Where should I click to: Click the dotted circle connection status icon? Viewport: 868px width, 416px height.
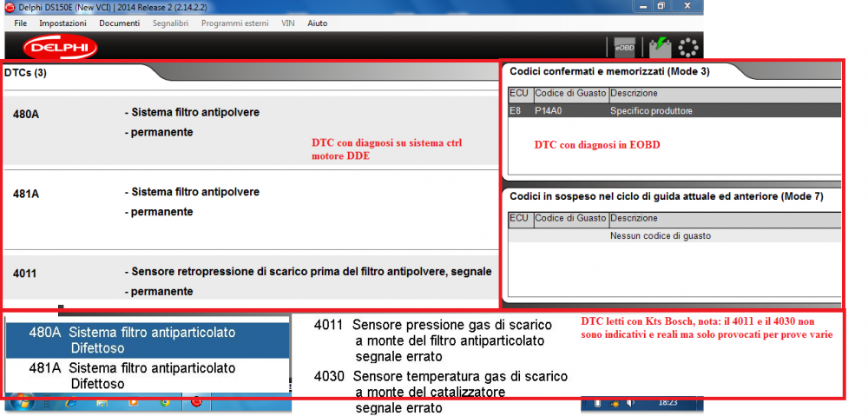(x=688, y=46)
